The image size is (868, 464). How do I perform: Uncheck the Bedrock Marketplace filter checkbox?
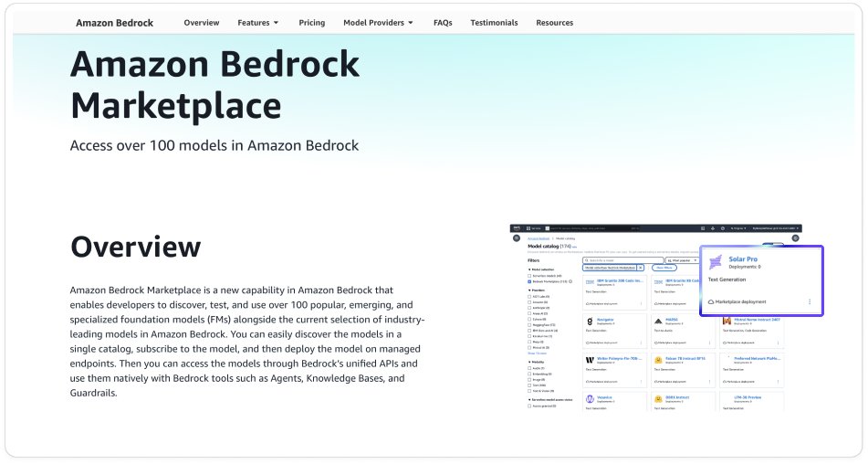click(x=530, y=282)
